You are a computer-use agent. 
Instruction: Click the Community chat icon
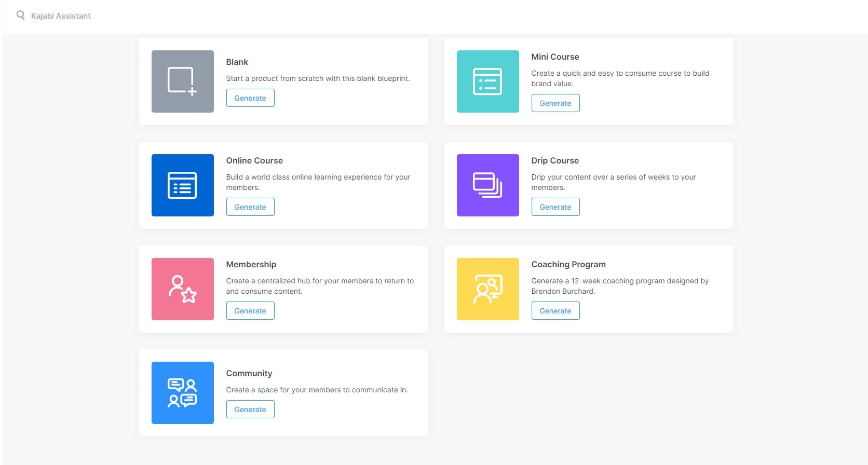(182, 393)
